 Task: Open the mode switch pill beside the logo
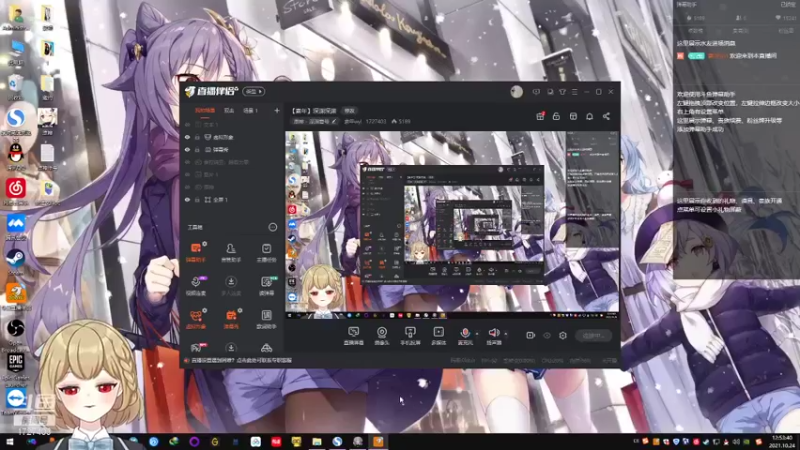254,92
